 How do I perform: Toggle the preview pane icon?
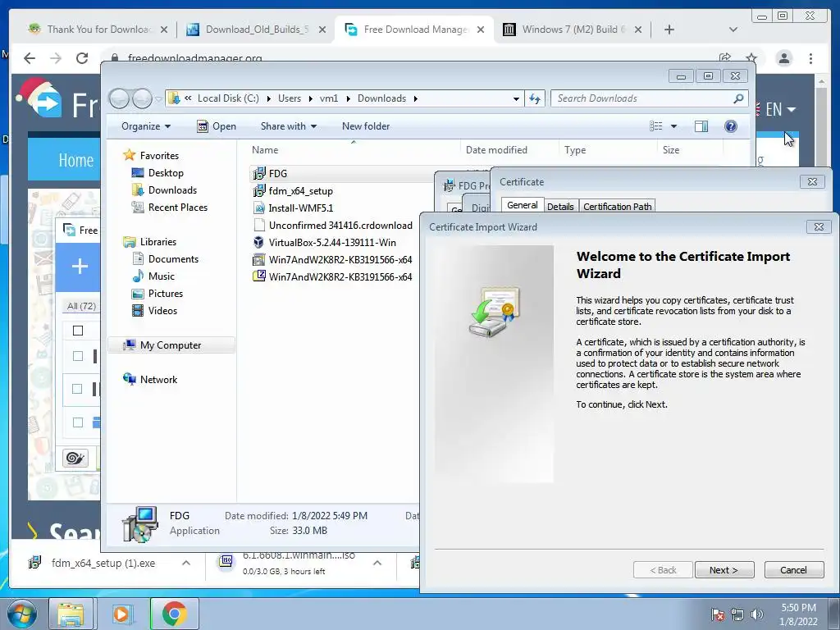(701, 126)
